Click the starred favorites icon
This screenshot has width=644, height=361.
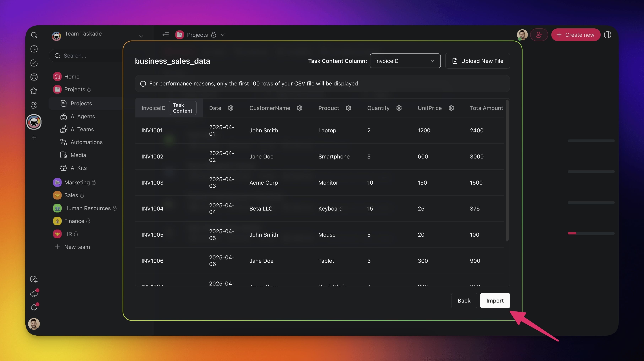click(34, 91)
